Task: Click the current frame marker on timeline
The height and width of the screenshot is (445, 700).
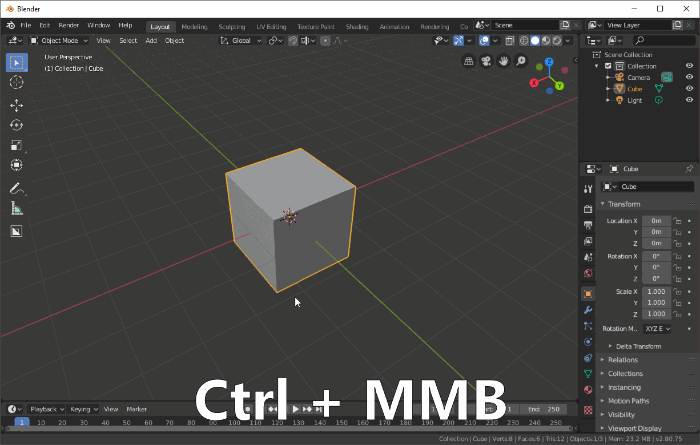Action: click(x=21, y=422)
